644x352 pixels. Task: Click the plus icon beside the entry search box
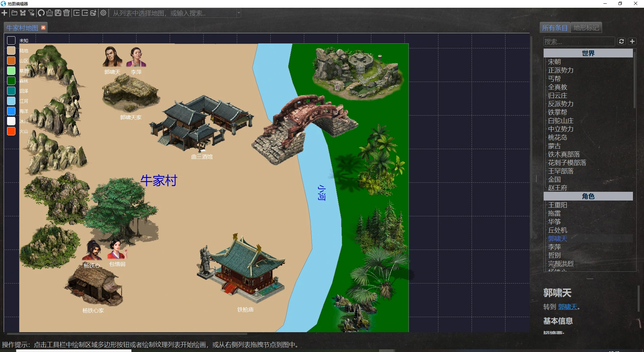click(632, 41)
